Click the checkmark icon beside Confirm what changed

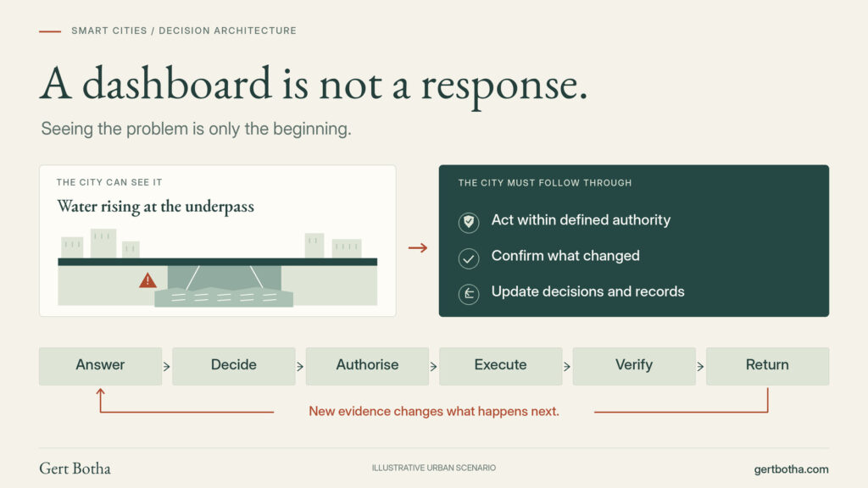point(468,258)
